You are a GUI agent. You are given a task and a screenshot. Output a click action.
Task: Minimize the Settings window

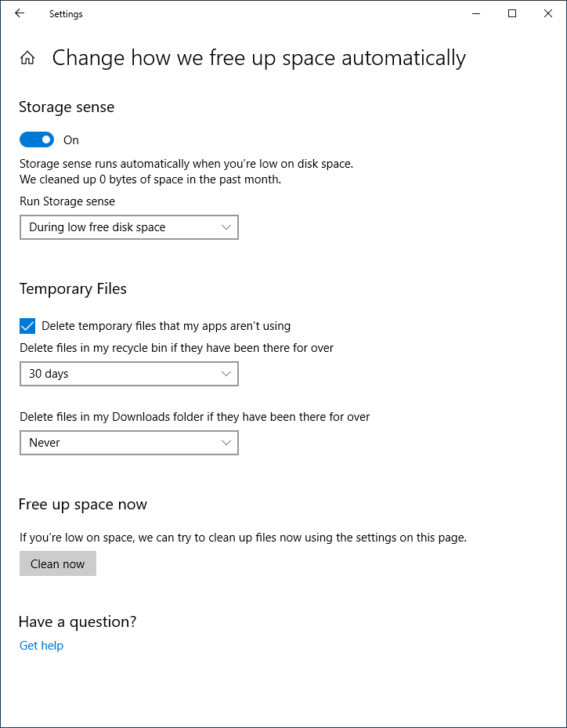point(476,14)
